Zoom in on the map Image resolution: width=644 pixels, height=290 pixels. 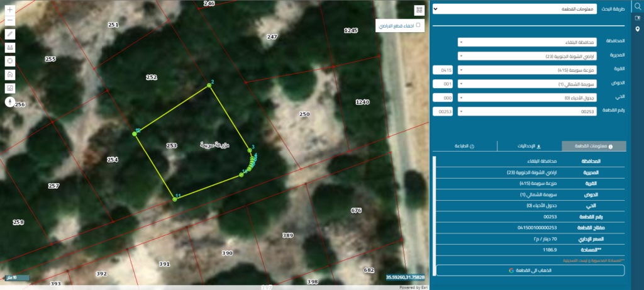coord(10,9)
